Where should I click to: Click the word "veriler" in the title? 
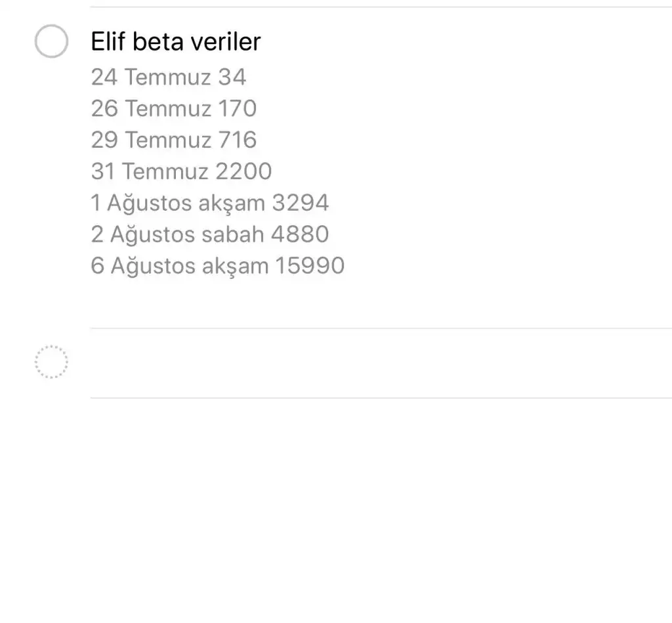(x=226, y=42)
